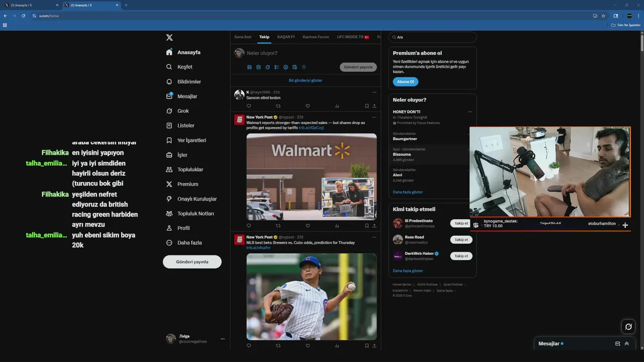This screenshot has height=362, width=644.
Task: Bookmark the Walmart post
Action: point(367,226)
